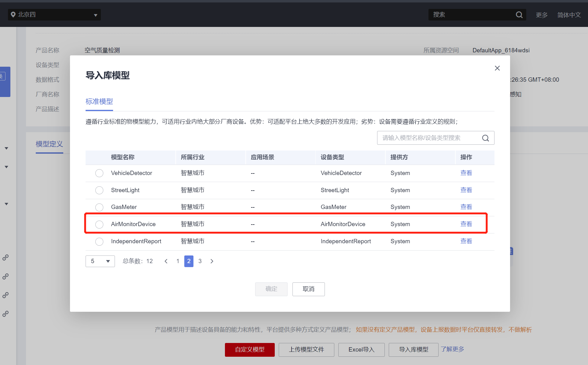Click the topmost link icon in left sidebar

tap(6, 258)
